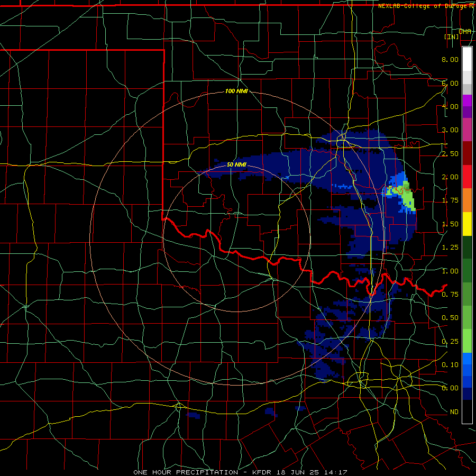Click the 2.00 legend value
The height and width of the screenshot is (476, 476).
pos(450,177)
